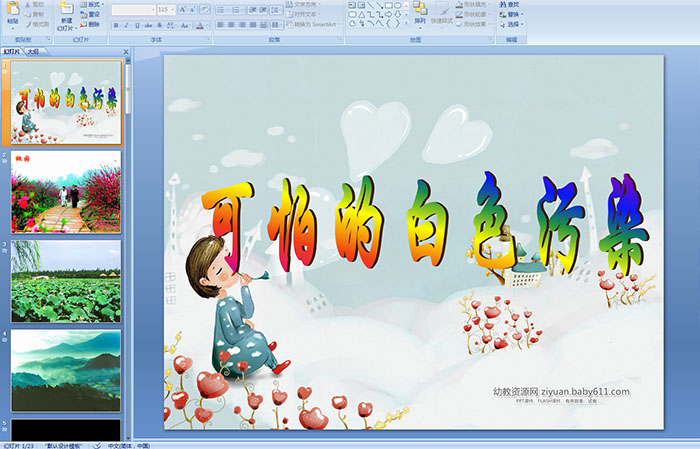Click the New Slide (新建幻灯片) icon
Image resolution: width=700 pixels, height=449 pixels.
point(67,9)
